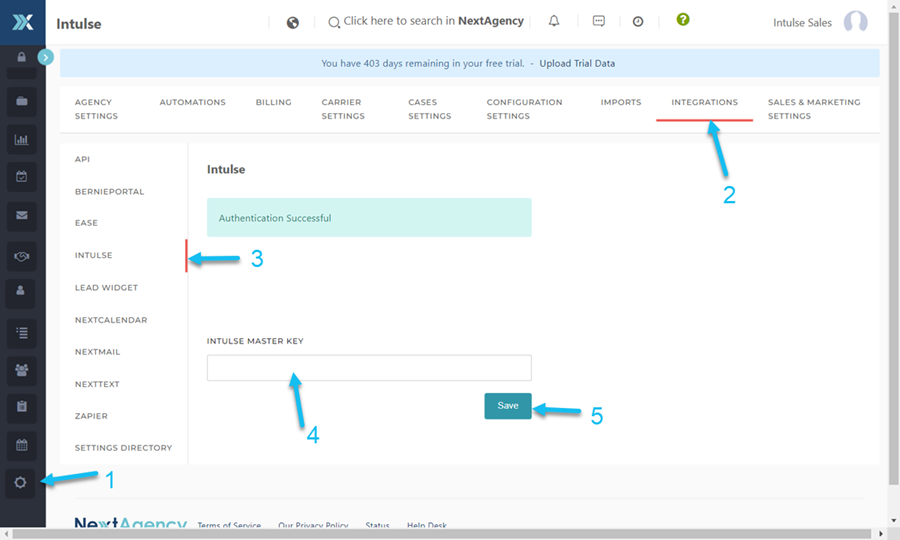Image resolution: width=900 pixels, height=540 pixels.
Task: Click the globe icon in header
Action: [293, 22]
